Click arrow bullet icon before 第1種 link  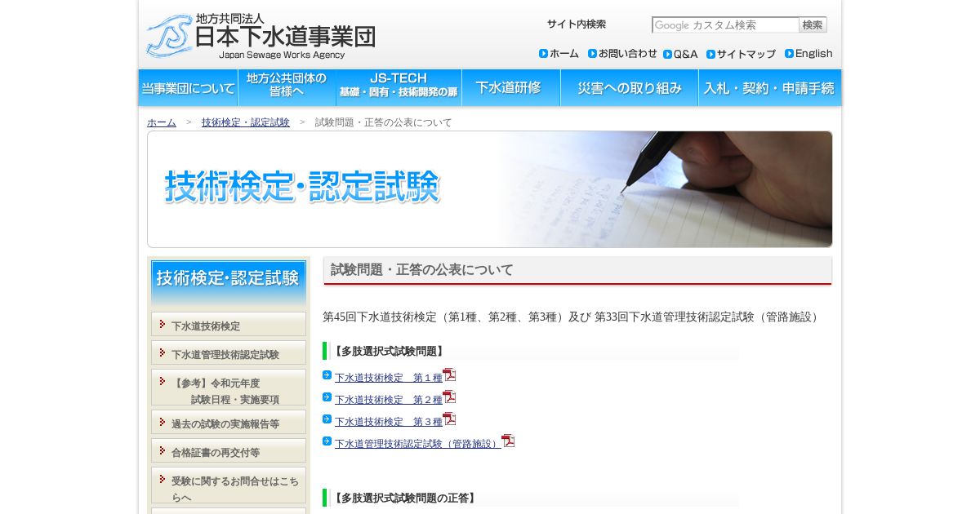(x=327, y=375)
